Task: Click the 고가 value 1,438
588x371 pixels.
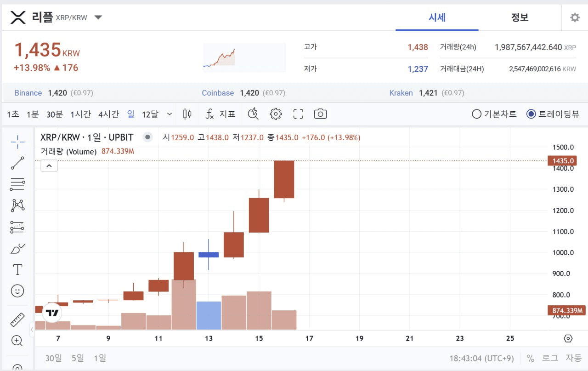Action: [x=418, y=47]
